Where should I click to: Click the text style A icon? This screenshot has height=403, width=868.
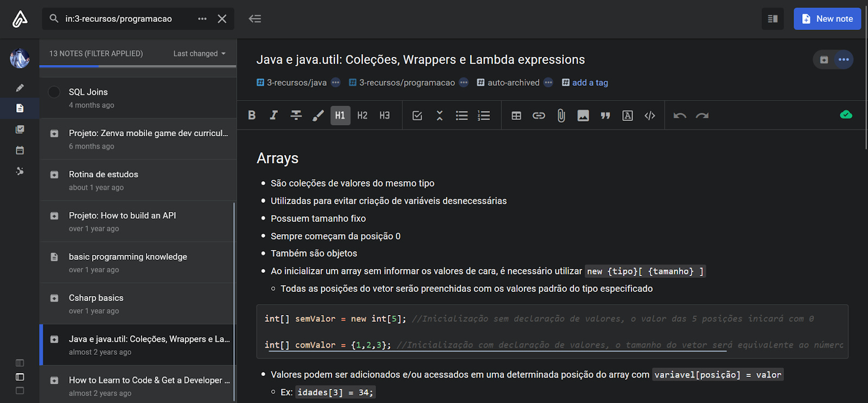(628, 115)
